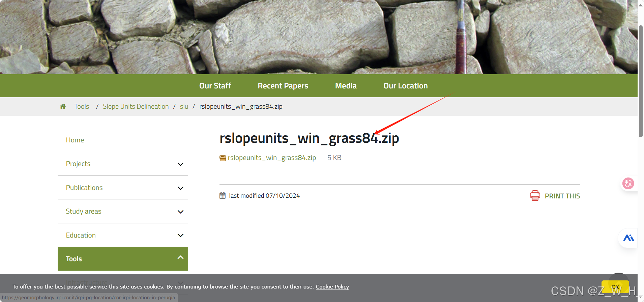The width and height of the screenshot is (644, 302).
Task: Download rslopeunits_win_grass84.zip file link
Action: pyautogui.click(x=272, y=158)
